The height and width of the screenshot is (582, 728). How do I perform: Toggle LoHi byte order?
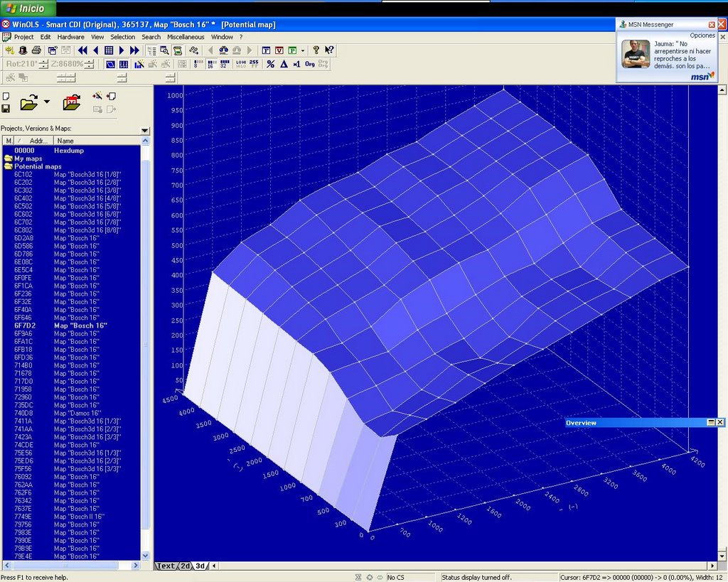241,64
